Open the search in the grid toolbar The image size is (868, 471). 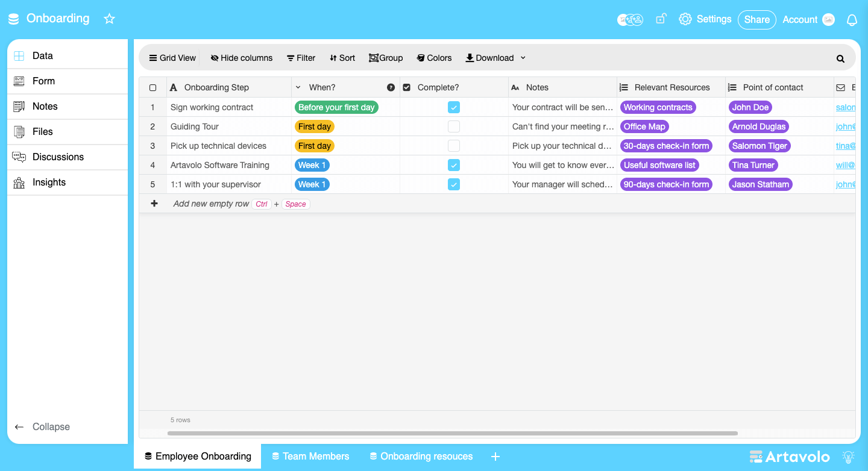click(840, 58)
